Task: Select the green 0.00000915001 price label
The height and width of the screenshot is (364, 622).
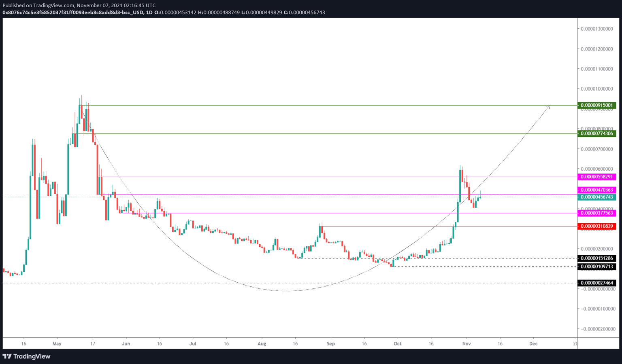Action: (x=597, y=105)
